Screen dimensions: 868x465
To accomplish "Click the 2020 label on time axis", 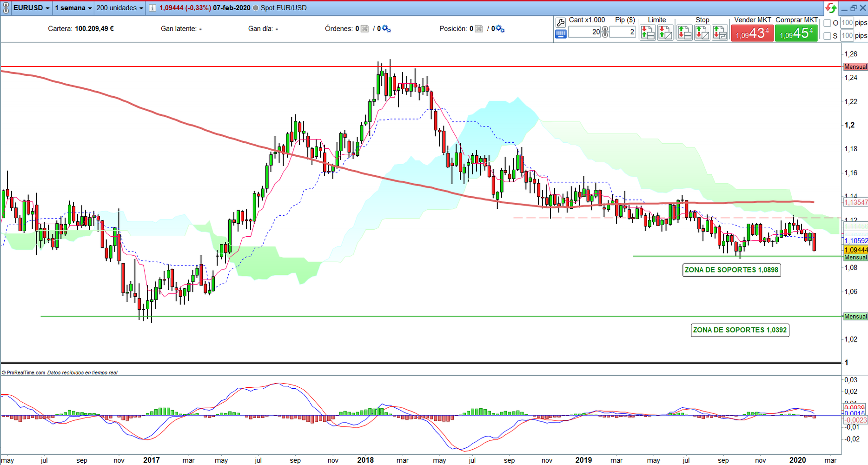I will pyautogui.click(x=798, y=460).
